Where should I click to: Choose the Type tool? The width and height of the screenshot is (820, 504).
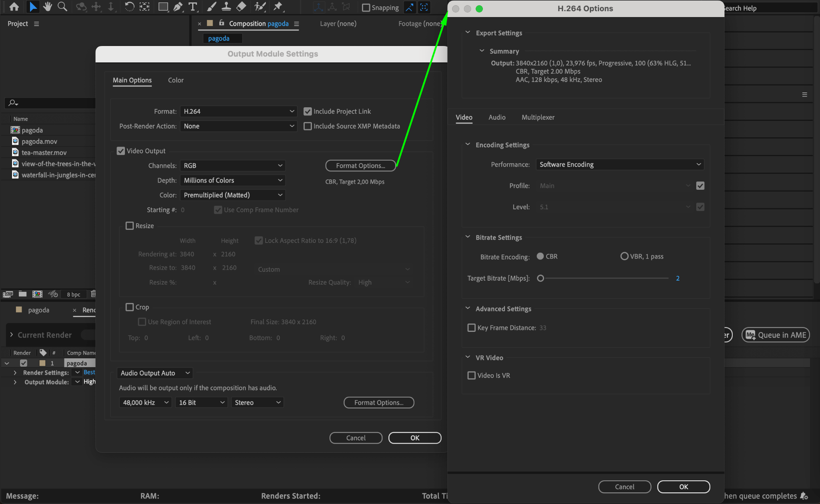coord(193,7)
